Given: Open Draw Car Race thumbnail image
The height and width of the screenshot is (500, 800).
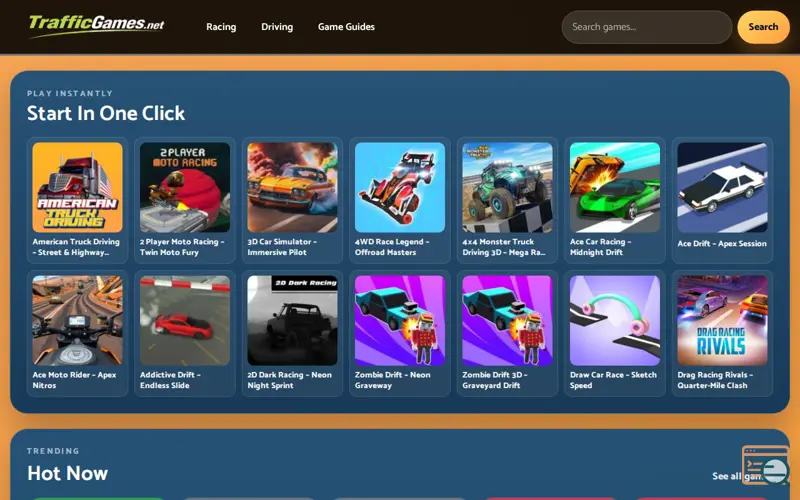Looking at the screenshot, I should click(615, 320).
